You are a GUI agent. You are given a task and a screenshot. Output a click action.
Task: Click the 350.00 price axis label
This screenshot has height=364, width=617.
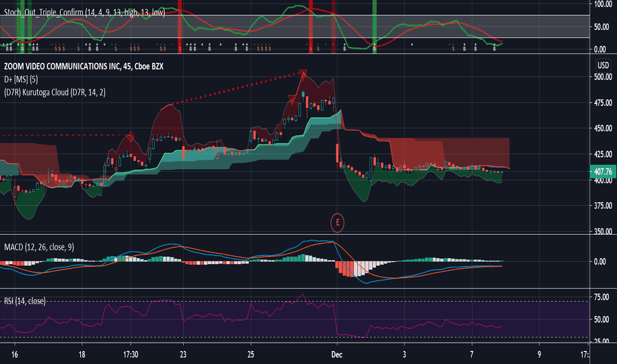(x=603, y=232)
